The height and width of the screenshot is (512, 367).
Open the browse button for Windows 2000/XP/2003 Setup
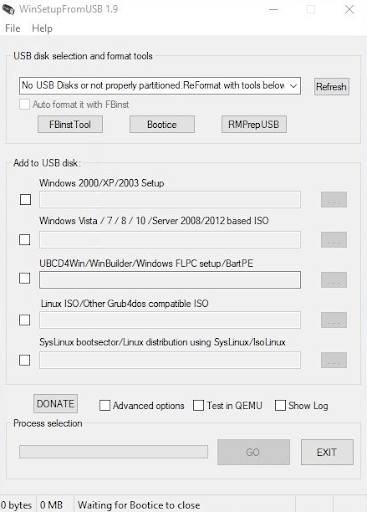click(334, 200)
